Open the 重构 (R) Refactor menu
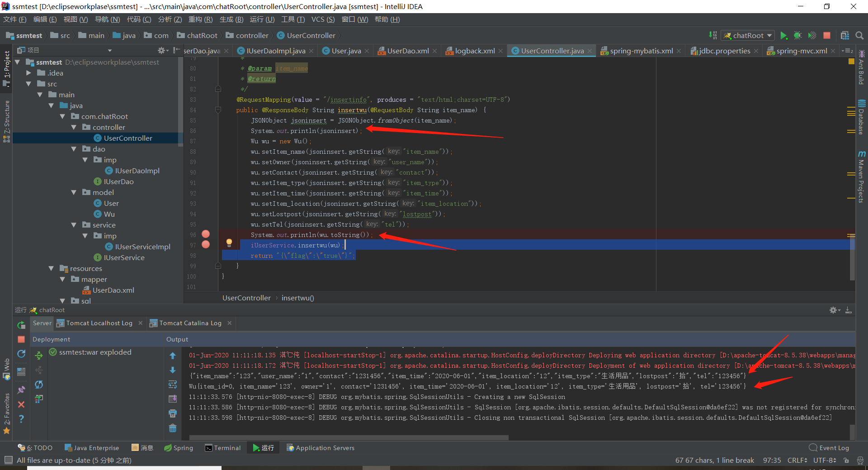The image size is (868, 470). tap(200, 19)
